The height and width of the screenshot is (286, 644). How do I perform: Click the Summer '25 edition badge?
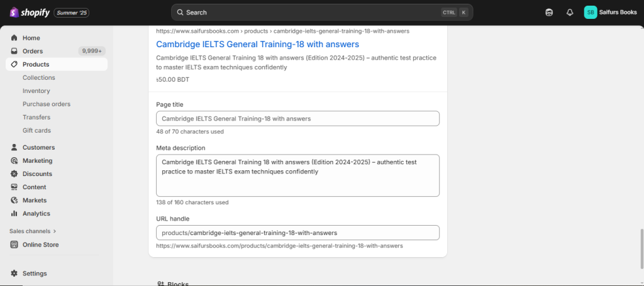[x=72, y=13]
